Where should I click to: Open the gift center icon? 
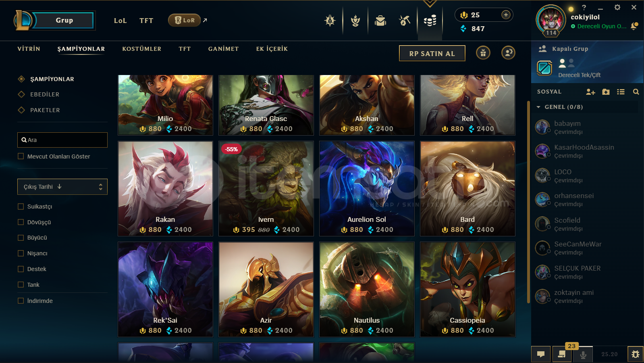click(x=483, y=53)
